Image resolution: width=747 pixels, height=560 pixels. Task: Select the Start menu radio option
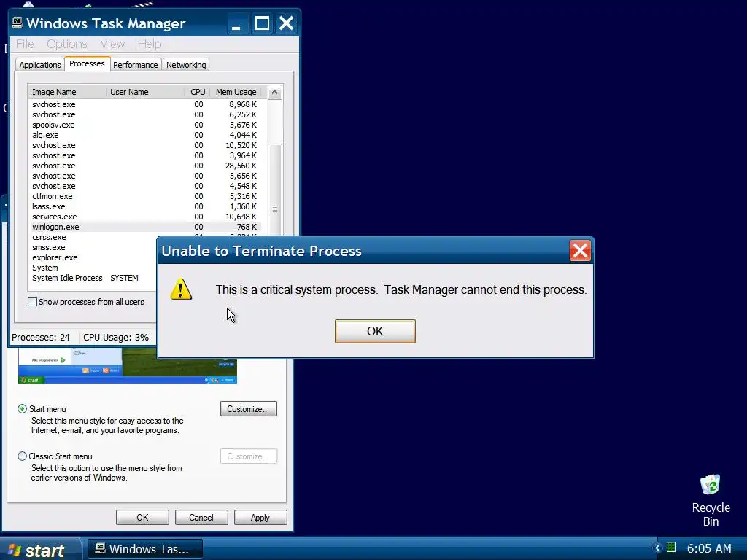(22, 408)
